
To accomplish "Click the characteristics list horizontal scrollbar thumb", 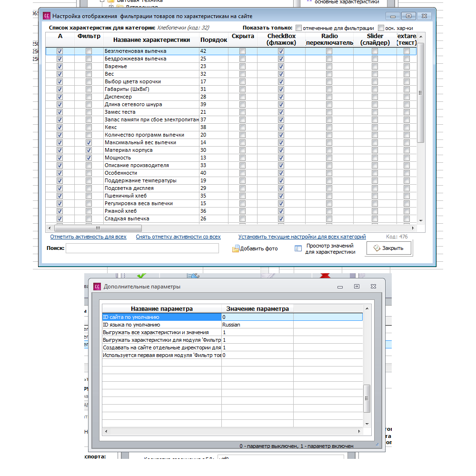I will pos(98,228).
